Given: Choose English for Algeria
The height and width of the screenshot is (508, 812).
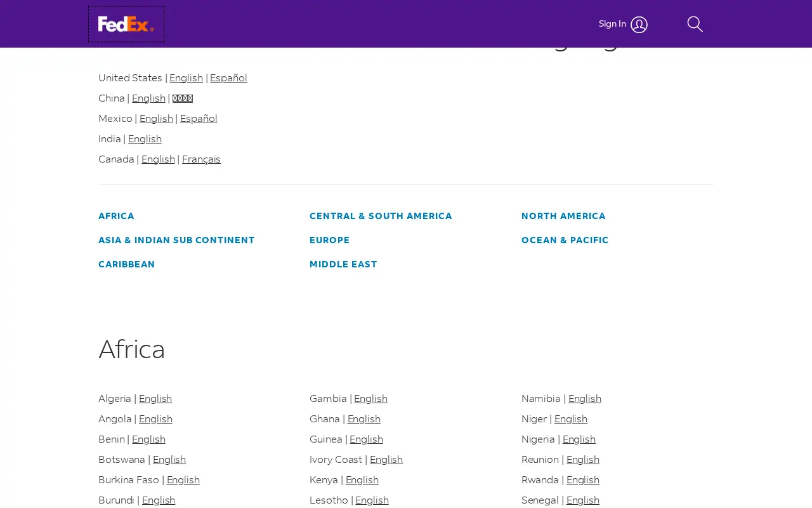Looking at the screenshot, I should click(155, 399).
